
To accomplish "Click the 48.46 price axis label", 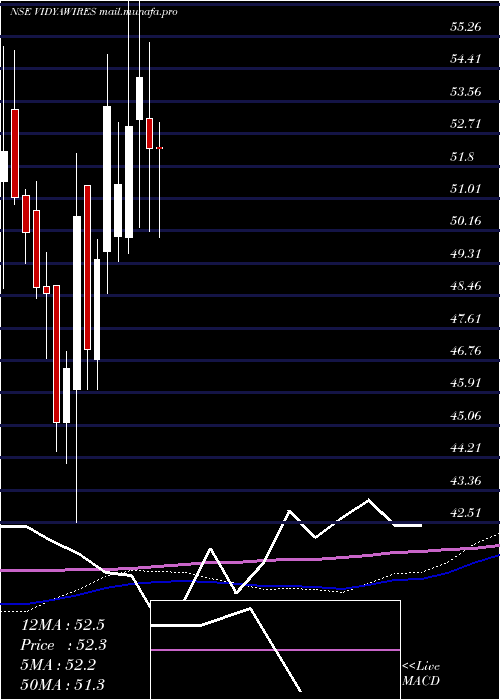I will click(x=465, y=286).
